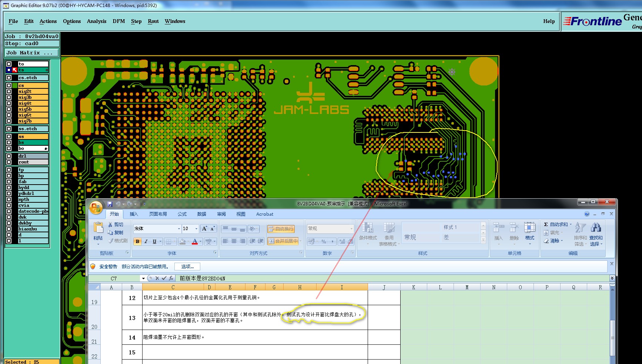Click Help in Graphic Editor
The image size is (642, 364).
point(549,21)
